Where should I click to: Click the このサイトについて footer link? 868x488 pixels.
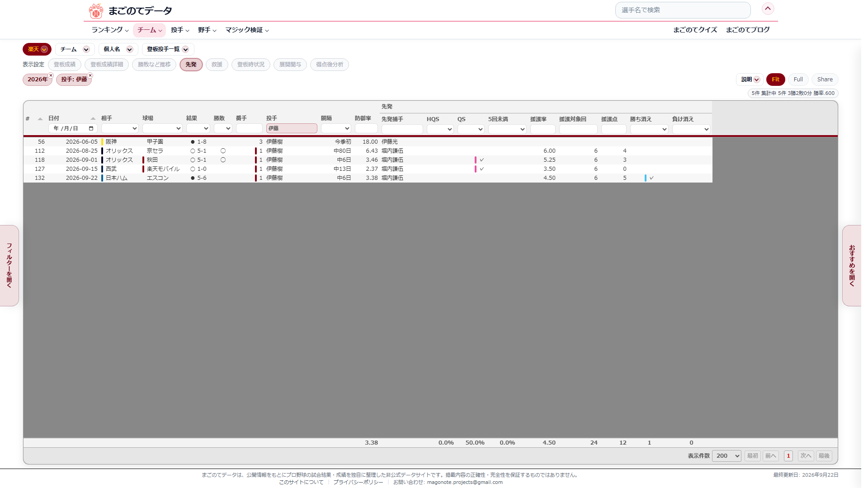tap(301, 482)
